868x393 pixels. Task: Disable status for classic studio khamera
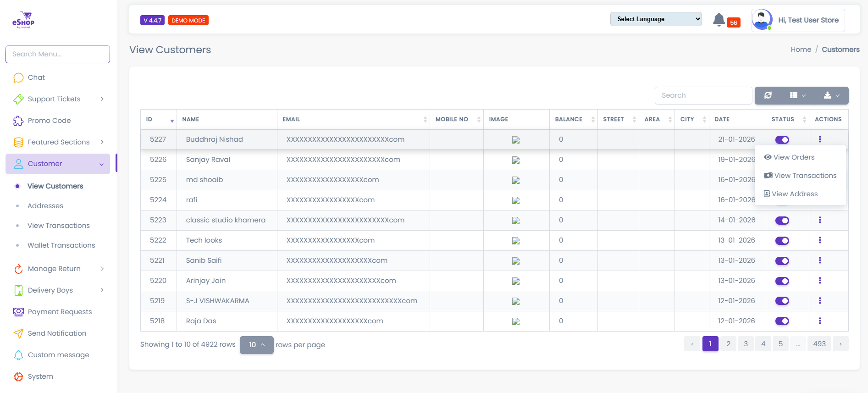pos(782,221)
